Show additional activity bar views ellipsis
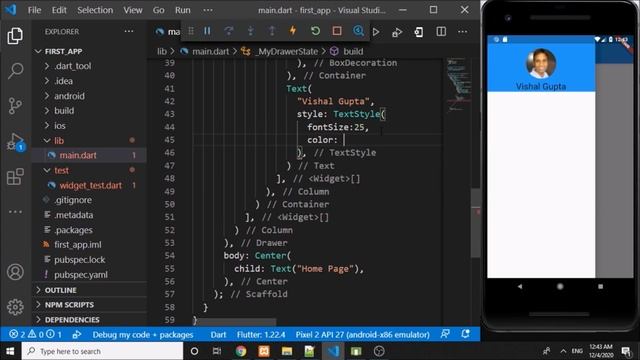The height and width of the screenshot is (360, 640). pos(15,211)
